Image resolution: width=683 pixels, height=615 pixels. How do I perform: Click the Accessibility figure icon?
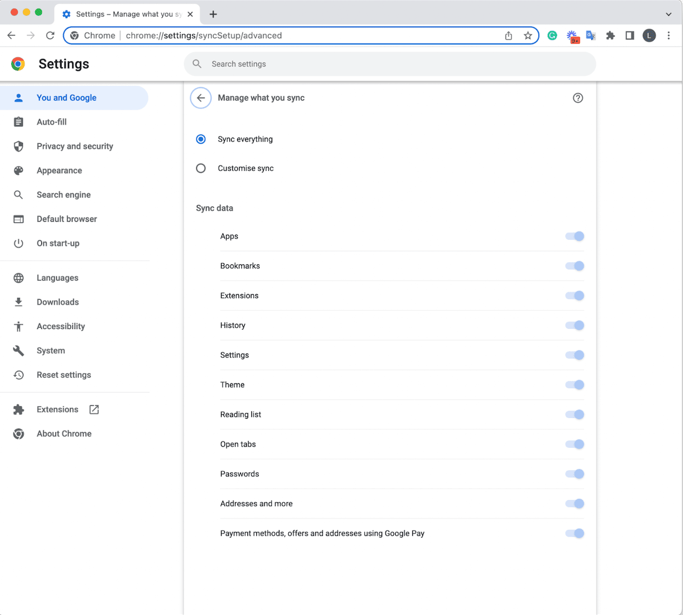tap(18, 326)
